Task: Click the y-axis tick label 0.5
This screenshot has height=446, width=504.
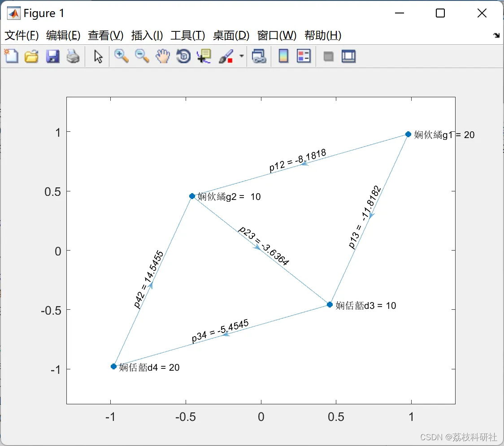Action: (x=53, y=192)
